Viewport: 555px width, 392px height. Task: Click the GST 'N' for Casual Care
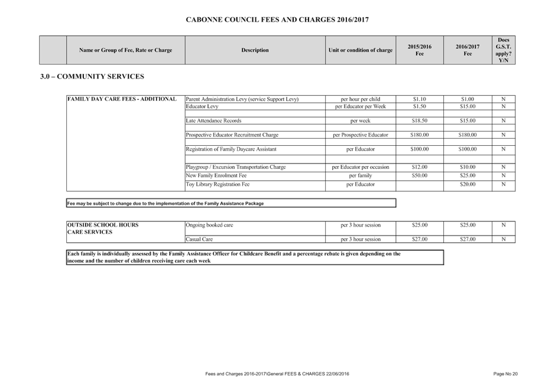point(504,239)
